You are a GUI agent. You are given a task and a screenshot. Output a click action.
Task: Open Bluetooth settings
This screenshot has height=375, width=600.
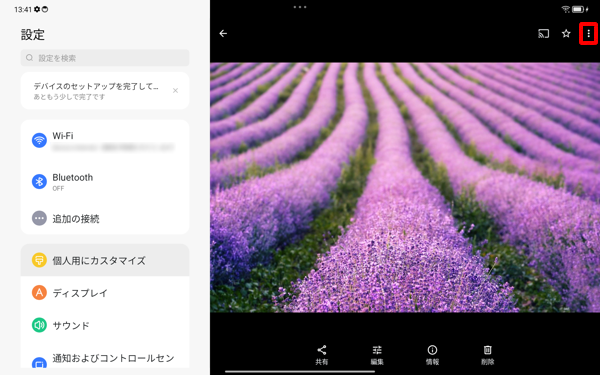click(105, 182)
